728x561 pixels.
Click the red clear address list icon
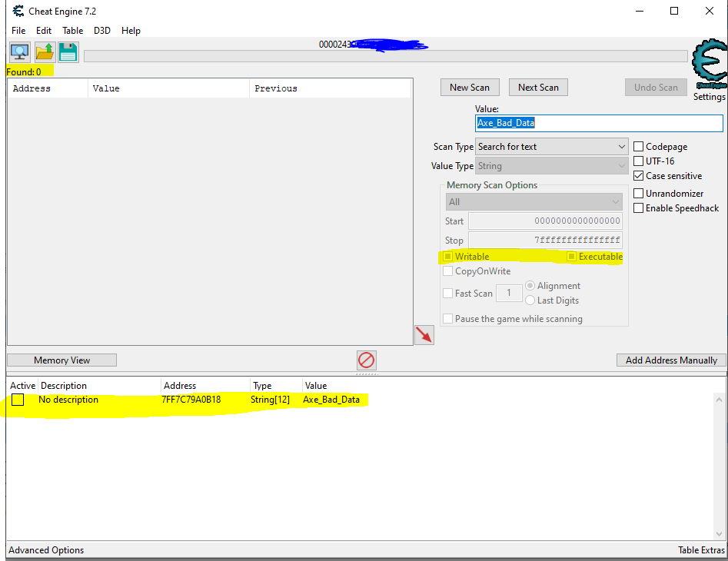[x=367, y=360]
